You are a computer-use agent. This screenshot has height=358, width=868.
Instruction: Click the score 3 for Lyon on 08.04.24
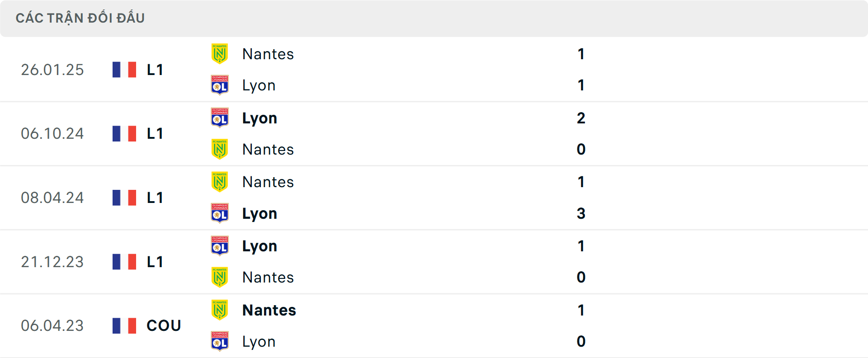coord(581,213)
